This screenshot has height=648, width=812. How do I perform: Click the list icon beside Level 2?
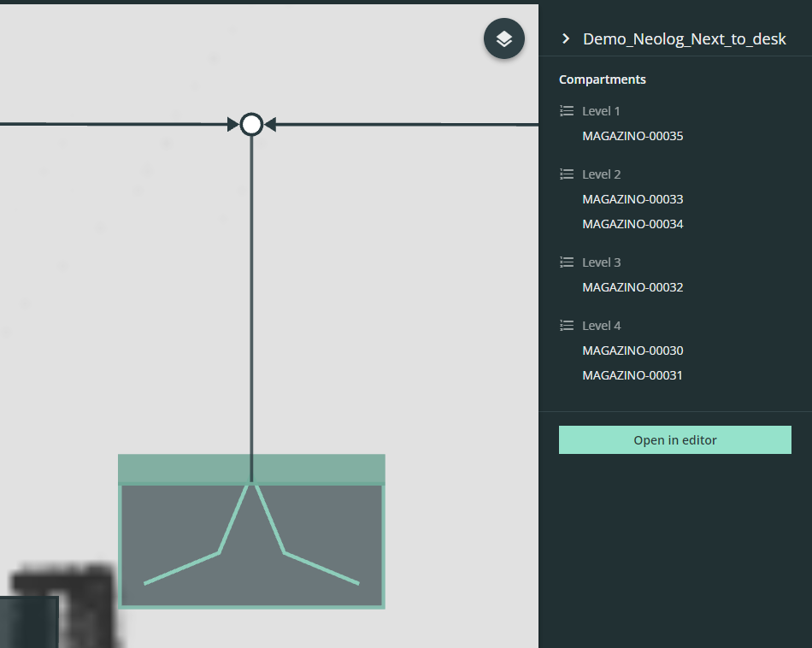566,174
